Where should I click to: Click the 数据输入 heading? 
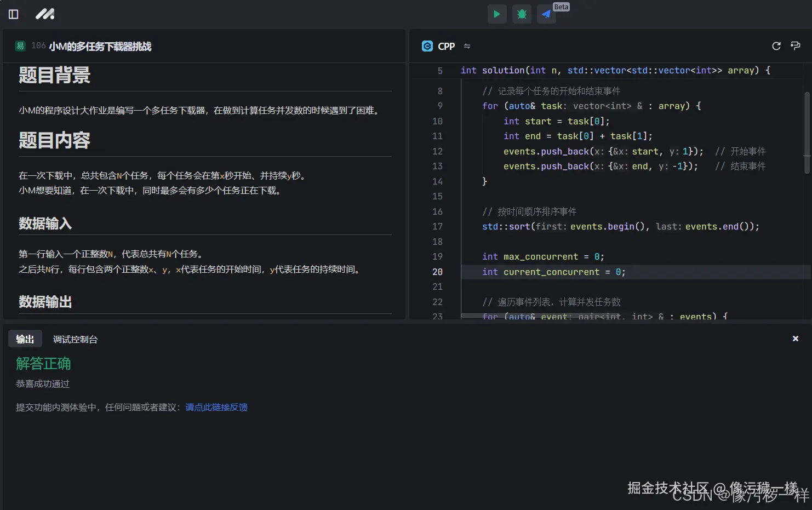45,224
